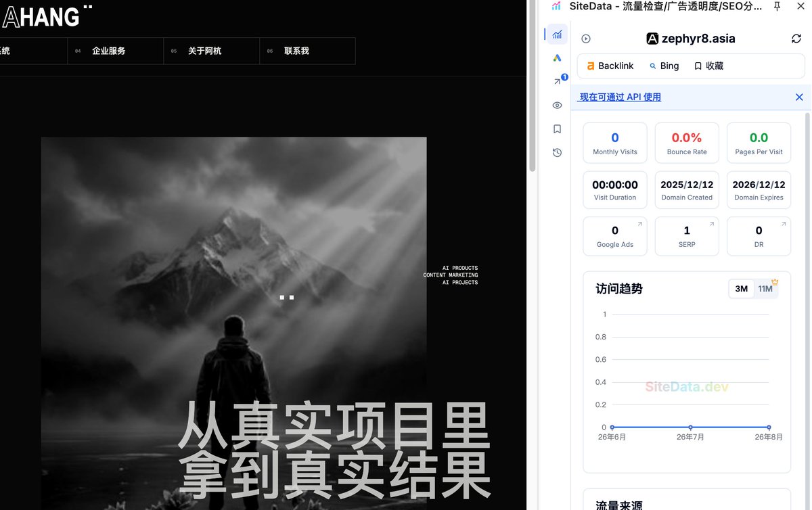812x510 pixels.
Task: Click the Domain Created date card
Action: click(x=687, y=189)
